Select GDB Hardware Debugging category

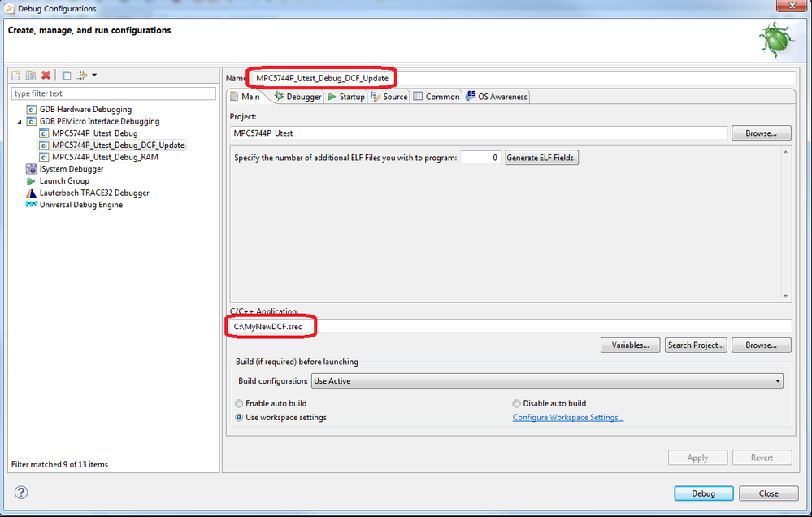(x=85, y=109)
